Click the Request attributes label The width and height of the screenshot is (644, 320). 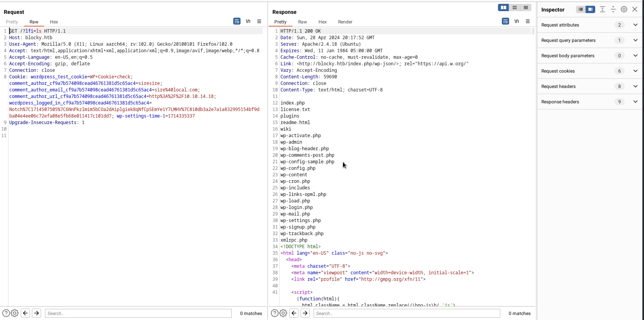click(560, 25)
